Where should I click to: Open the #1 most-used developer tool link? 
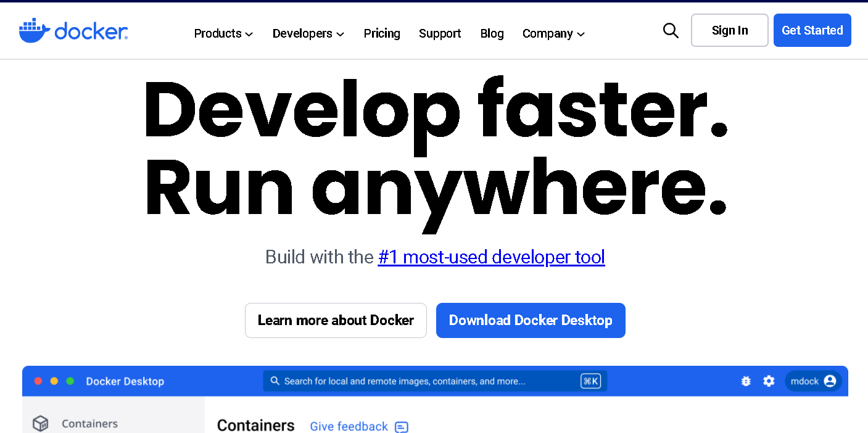[492, 257]
